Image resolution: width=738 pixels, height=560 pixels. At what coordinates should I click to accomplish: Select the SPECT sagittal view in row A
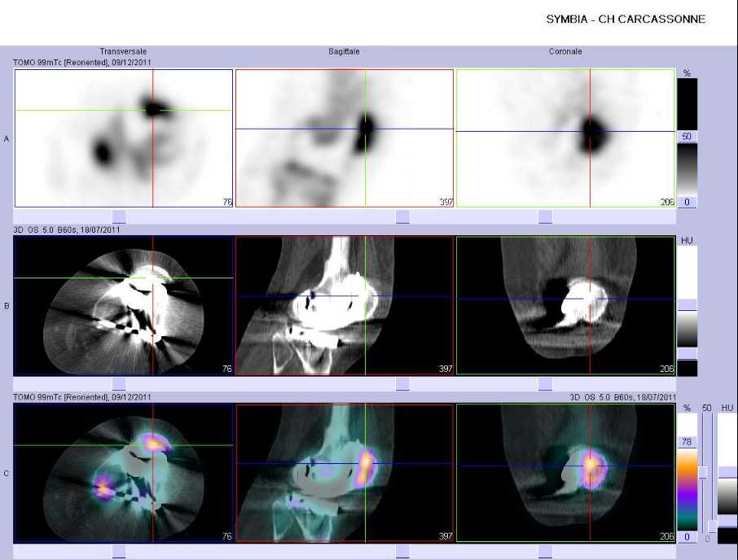pos(345,138)
